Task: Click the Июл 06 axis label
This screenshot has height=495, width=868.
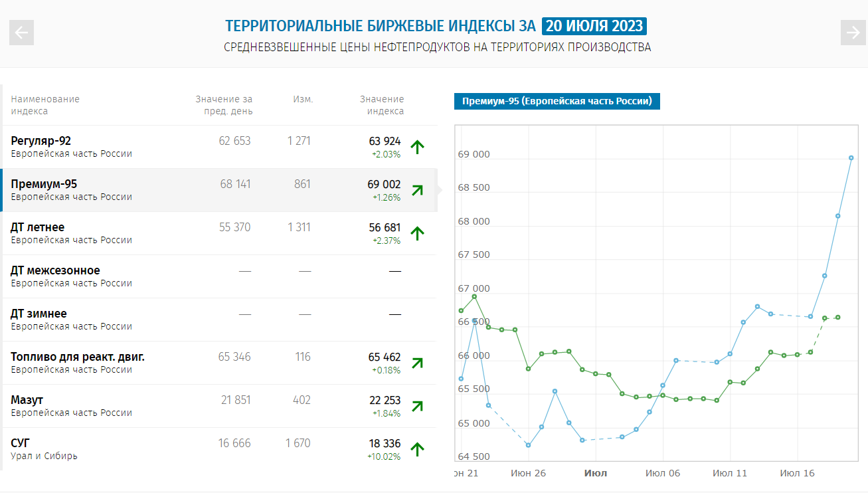Action: pyautogui.click(x=662, y=474)
